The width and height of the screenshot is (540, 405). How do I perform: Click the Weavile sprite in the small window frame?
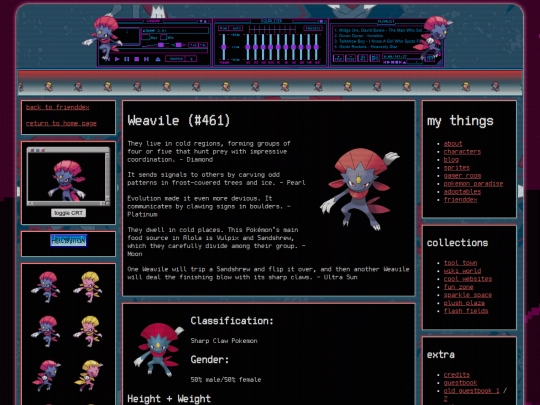pyautogui.click(x=68, y=180)
